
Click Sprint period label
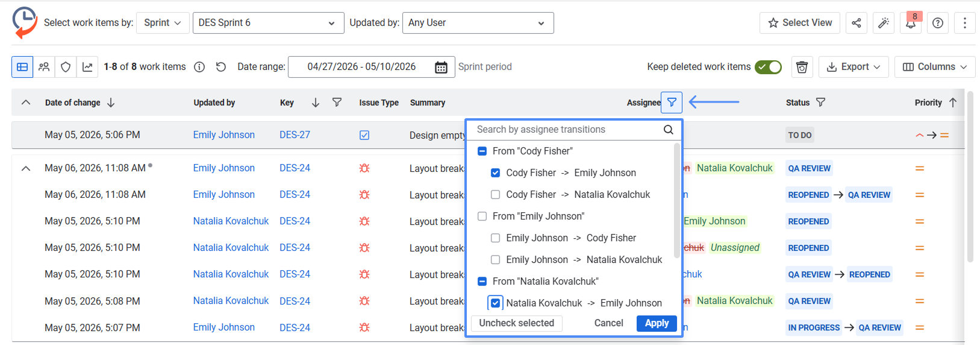tap(485, 67)
